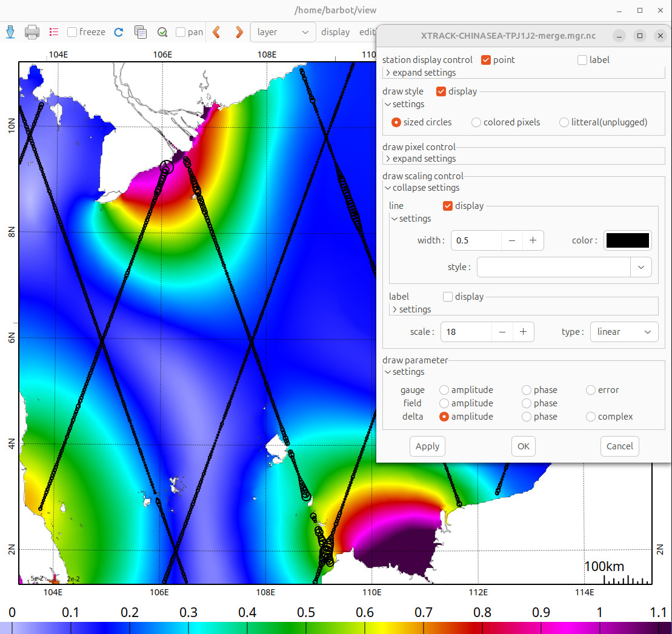Go to next with orange right arrow
The width and height of the screenshot is (672, 634).
(x=239, y=32)
